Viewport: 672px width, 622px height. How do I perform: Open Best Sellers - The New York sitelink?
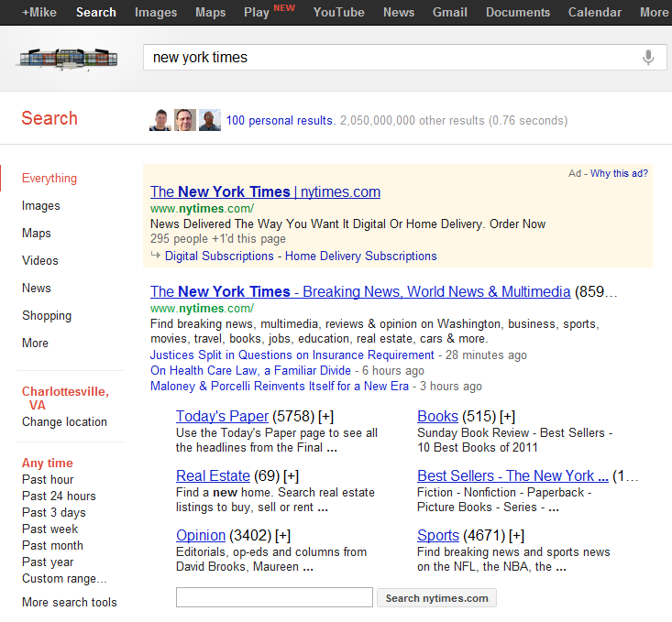pos(513,476)
